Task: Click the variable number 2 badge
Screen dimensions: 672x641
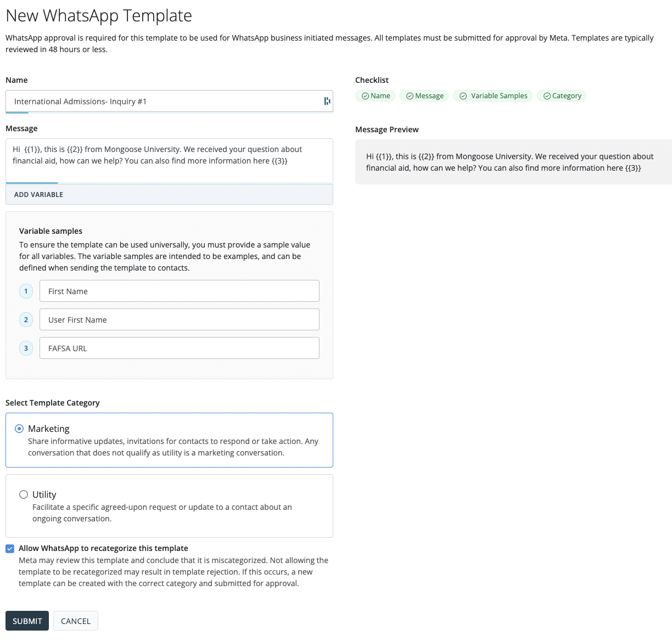Action: [26, 320]
